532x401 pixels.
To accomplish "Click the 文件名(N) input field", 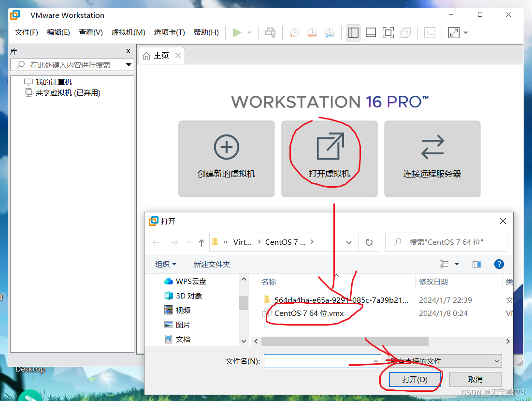I will click(x=322, y=361).
